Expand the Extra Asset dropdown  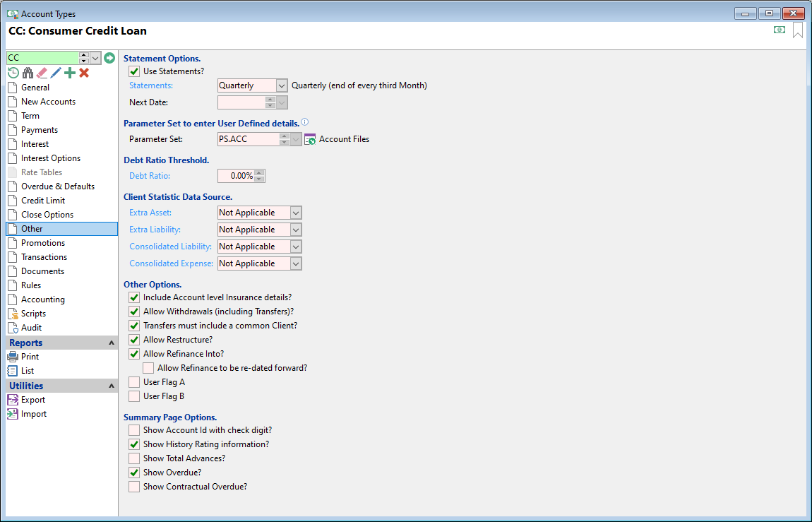click(296, 213)
